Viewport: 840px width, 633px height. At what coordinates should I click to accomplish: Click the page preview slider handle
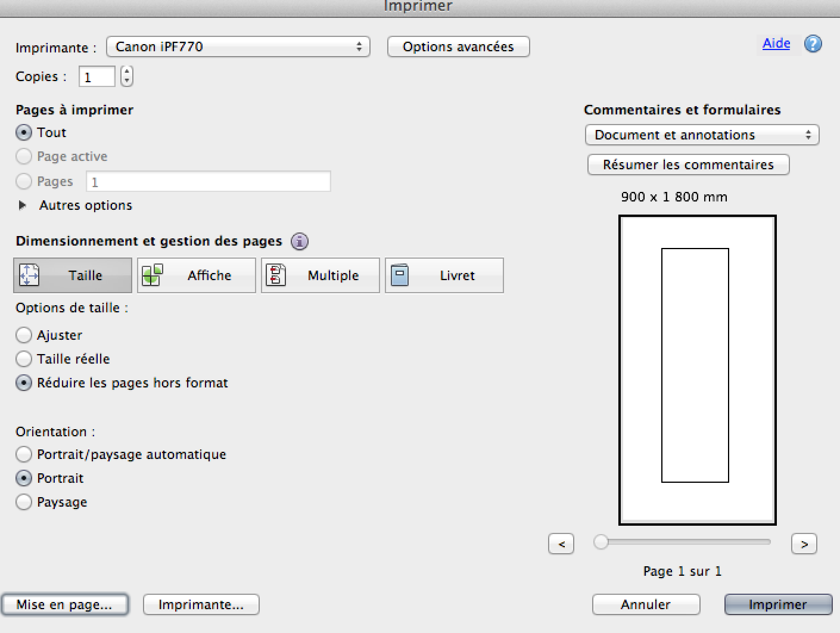pyautogui.click(x=601, y=542)
